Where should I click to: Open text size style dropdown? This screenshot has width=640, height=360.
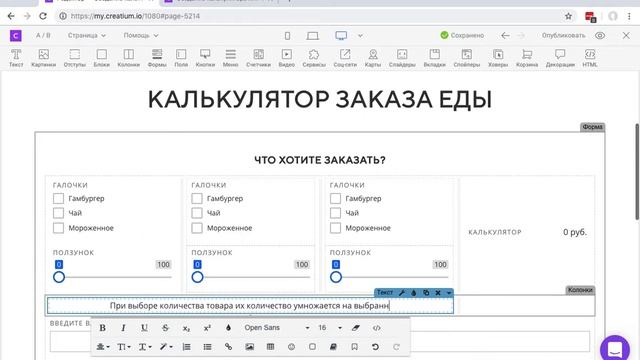[x=123, y=347]
